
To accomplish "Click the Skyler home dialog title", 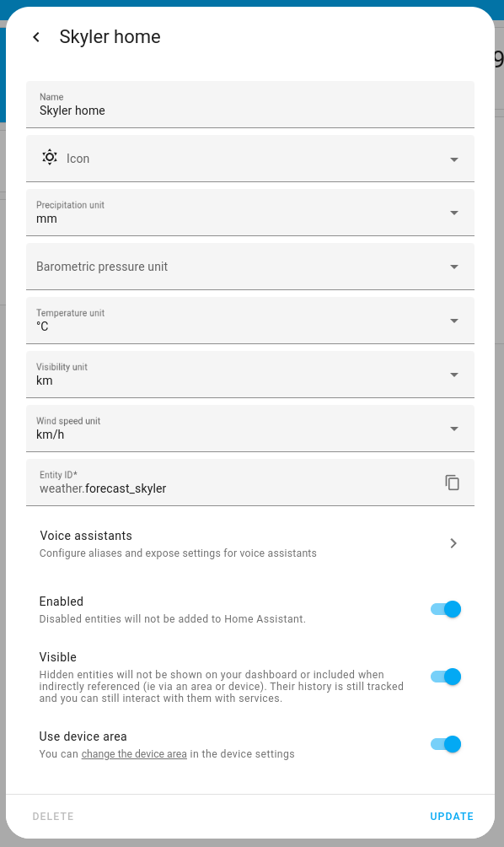I will 110,37.
